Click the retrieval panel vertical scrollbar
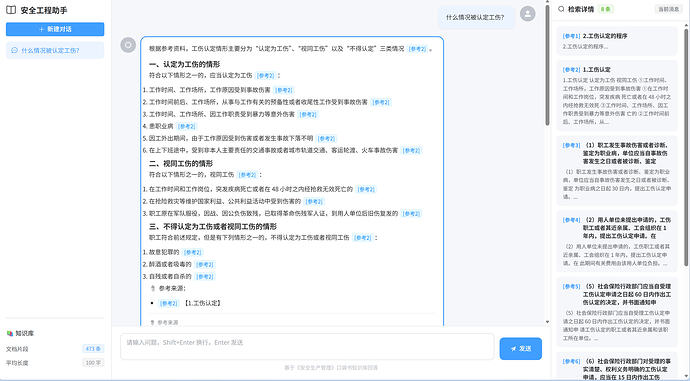Screen dimensions: 690x381 click(x=686, y=147)
